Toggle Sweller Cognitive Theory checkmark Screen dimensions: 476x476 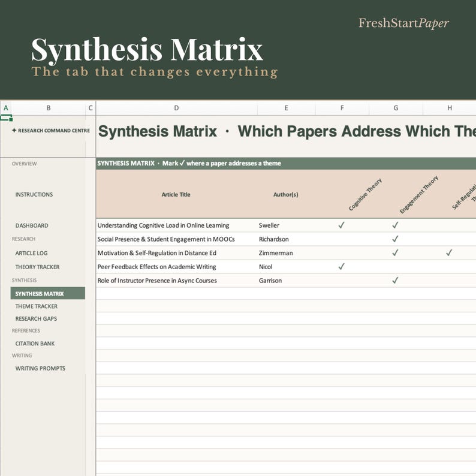point(342,225)
